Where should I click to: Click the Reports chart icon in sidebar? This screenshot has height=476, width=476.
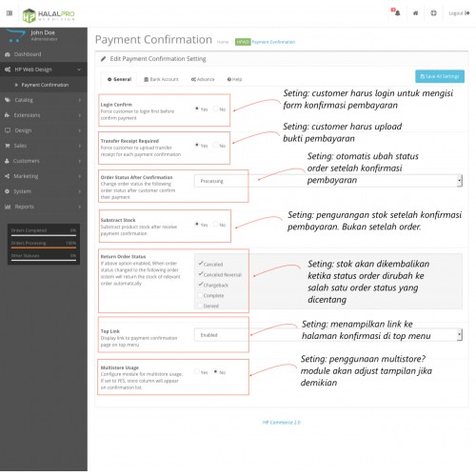coord(8,207)
